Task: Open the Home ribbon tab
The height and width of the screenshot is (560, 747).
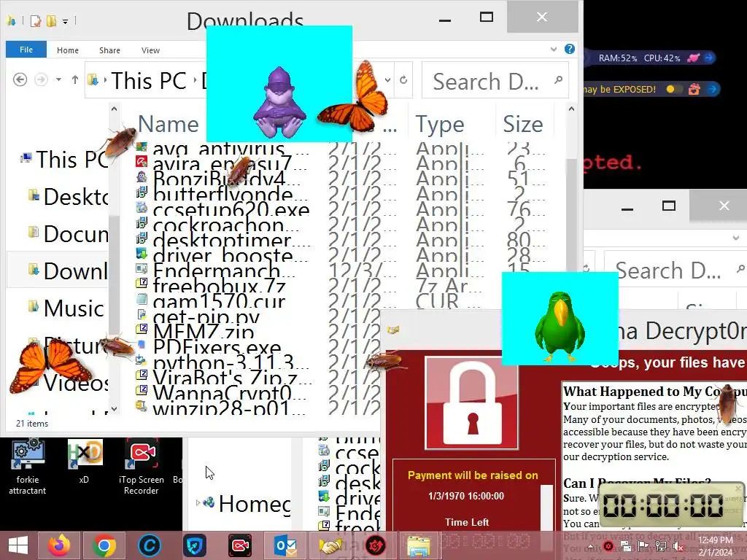Action: coord(68,50)
